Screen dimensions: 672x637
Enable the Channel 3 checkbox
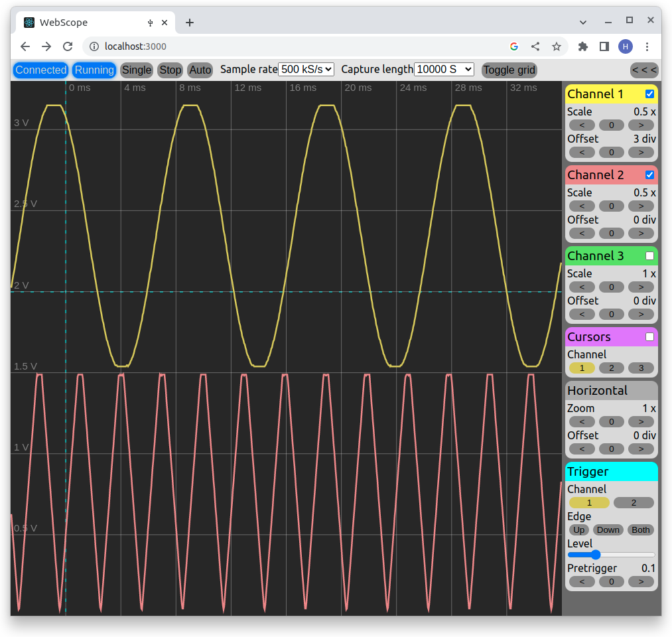pos(649,256)
